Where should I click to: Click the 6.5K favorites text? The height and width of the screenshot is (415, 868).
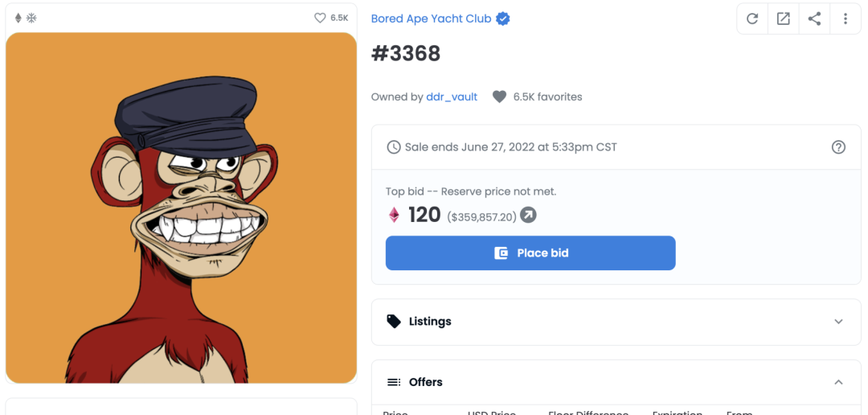pyautogui.click(x=548, y=97)
